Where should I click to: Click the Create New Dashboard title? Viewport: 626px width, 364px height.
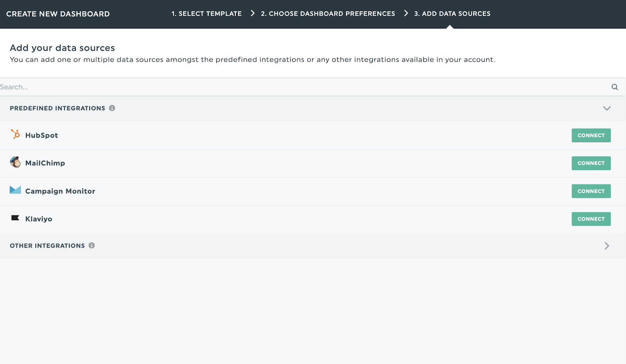coord(58,14)
